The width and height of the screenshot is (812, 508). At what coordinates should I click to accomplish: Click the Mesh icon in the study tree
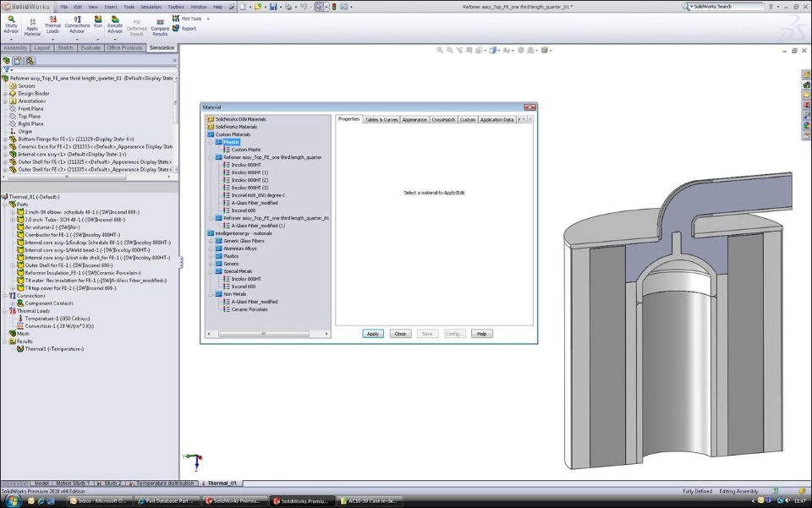coord(13,334)
